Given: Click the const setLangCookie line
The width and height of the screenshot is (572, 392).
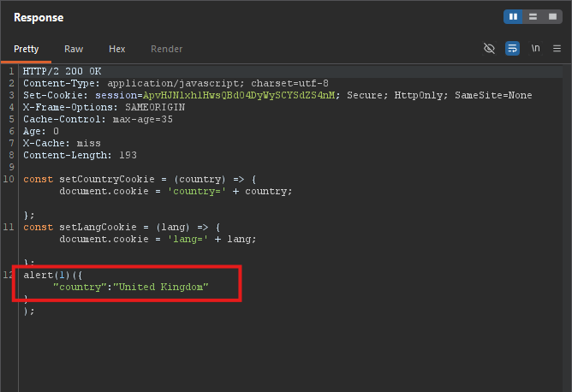Looking at the screenshot, I should point(122,227).
